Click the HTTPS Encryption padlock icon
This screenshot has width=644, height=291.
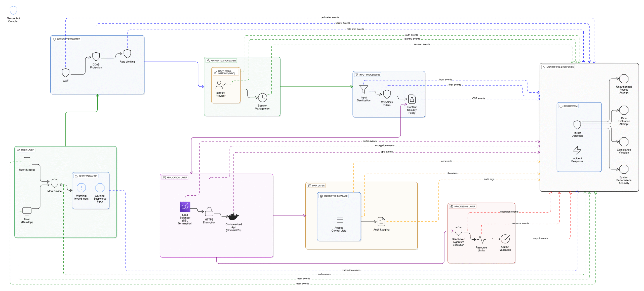(x=209, y=212)
